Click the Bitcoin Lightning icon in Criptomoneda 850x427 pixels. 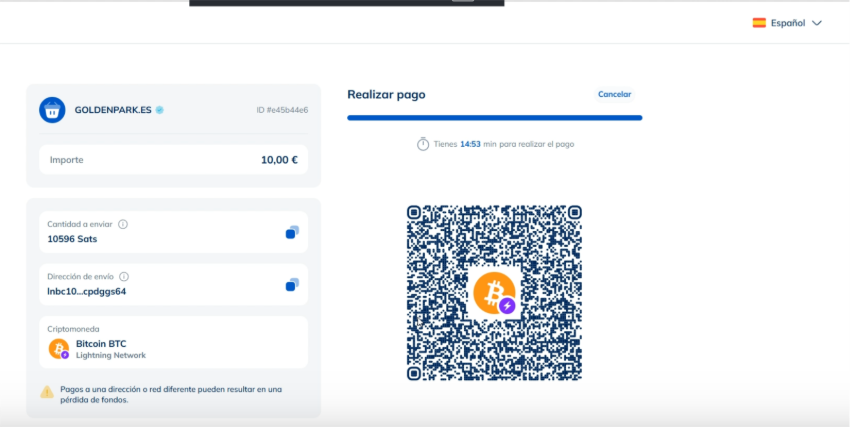(x=59, y=349)
